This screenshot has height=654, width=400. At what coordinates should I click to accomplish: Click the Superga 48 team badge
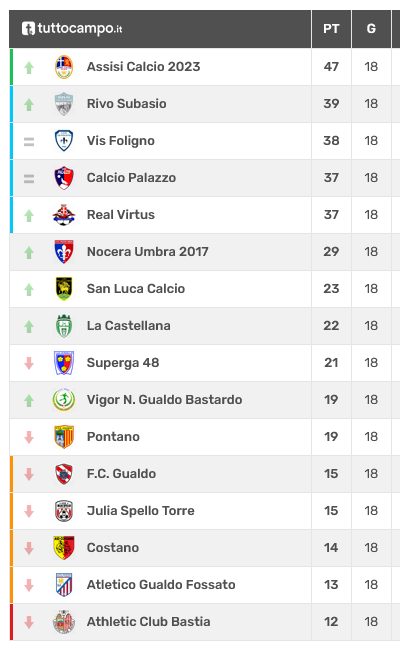(64, 363)
